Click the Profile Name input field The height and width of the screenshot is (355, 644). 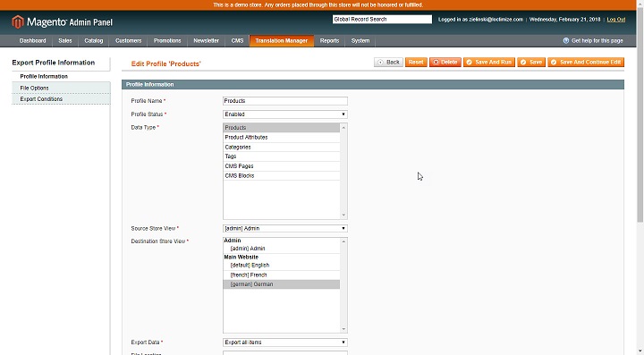(x=285, y=101)
